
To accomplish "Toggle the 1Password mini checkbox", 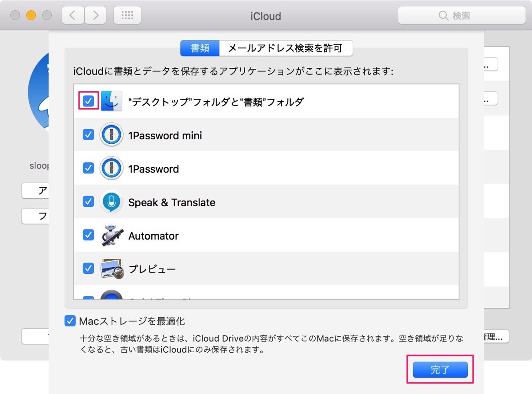I will pos(88,134).
